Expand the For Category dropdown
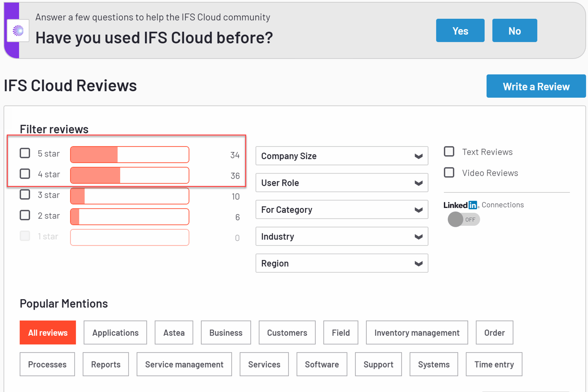 (x=341, y=209)
